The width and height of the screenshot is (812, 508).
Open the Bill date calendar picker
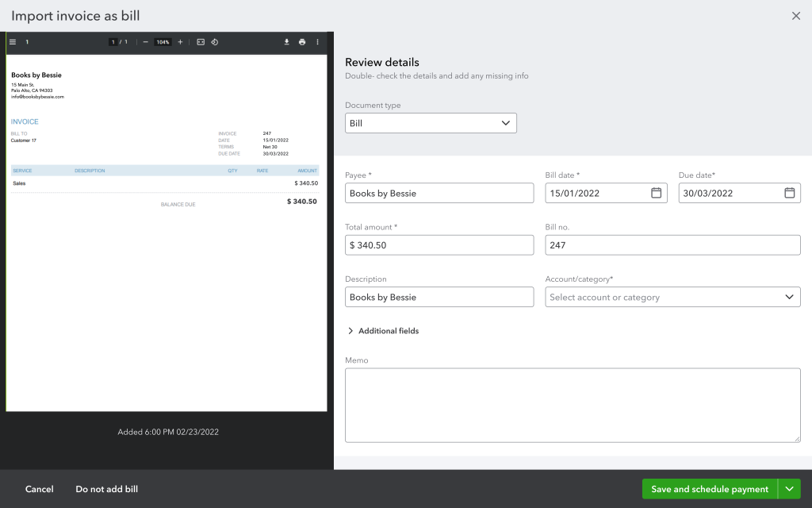[x=656, y=193]
